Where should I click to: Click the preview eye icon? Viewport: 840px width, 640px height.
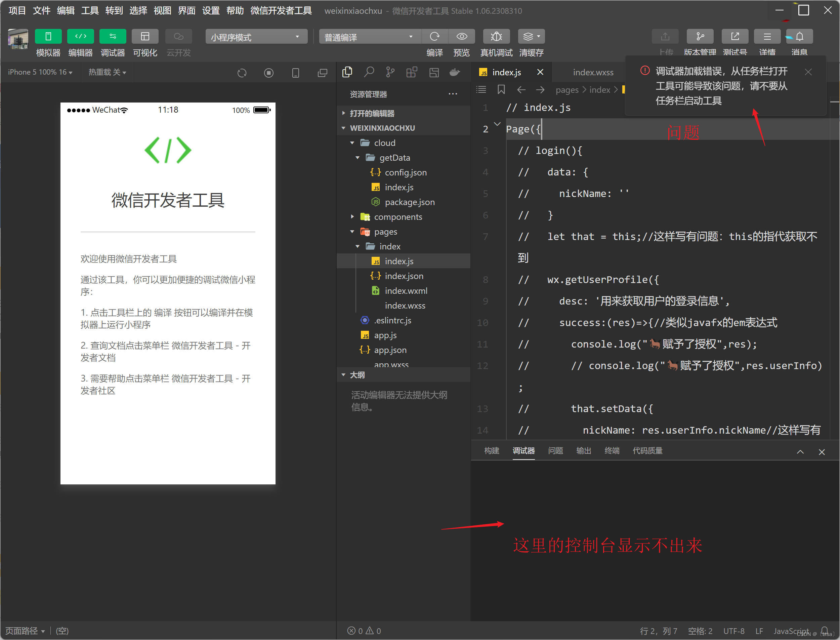click(462, 37)
